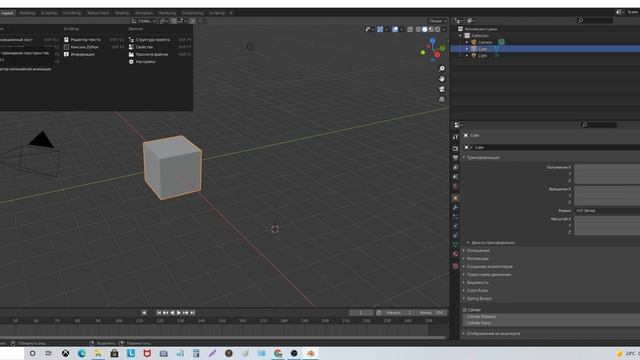This screenshot has height=360, width=640.
Task: Click the blue Z axis on navigation gizmo
Action: click(x=432, y=41)
